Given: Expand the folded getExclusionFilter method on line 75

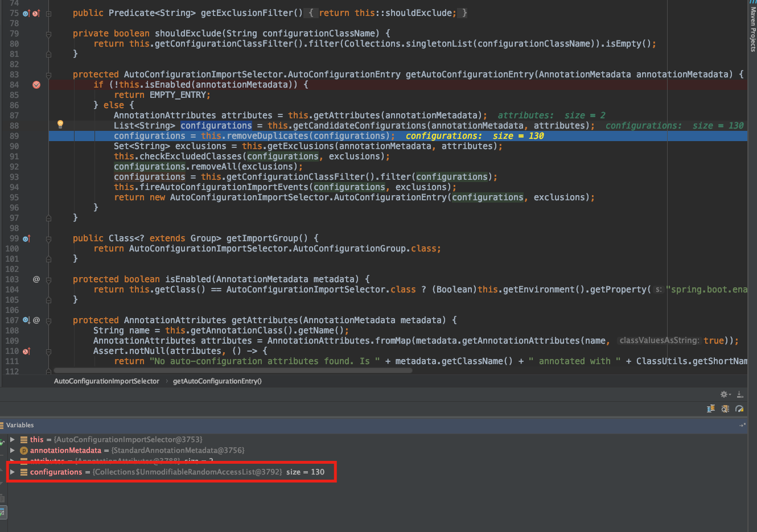Looking at the screenshot, I should point(48,13).
